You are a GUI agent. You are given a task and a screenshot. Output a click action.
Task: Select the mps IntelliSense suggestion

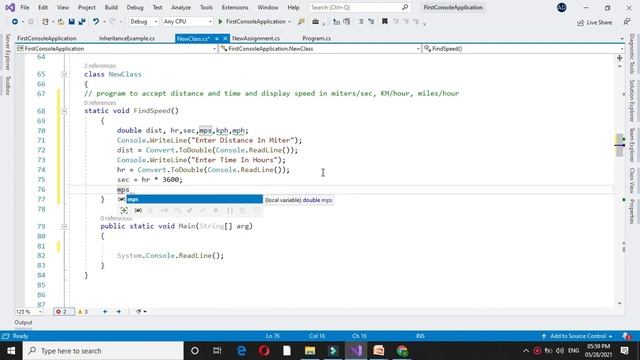pyautogui.click(x=194, y=199)
